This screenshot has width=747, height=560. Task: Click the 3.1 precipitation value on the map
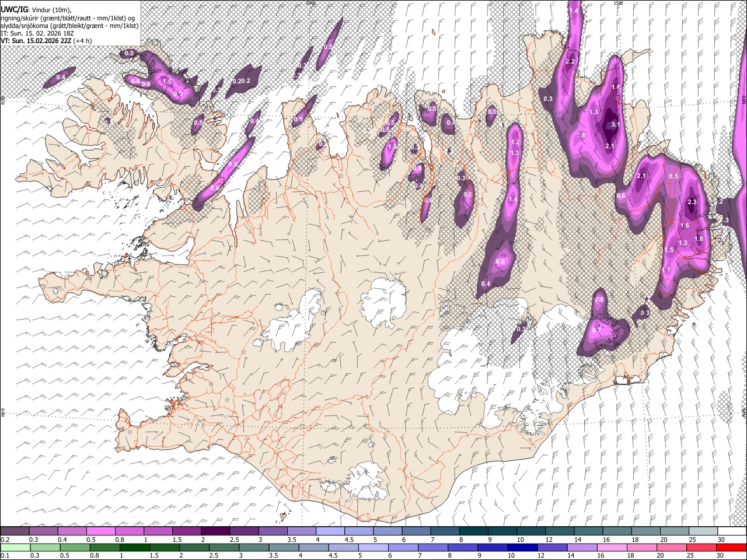(x=615, y=125)
